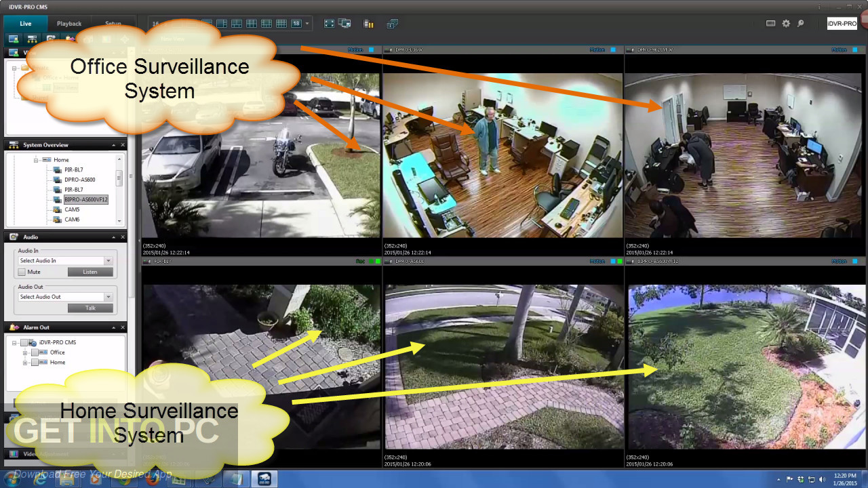
Task: Open the Select Audio In dropdown
Action: [x=108, y=260]
